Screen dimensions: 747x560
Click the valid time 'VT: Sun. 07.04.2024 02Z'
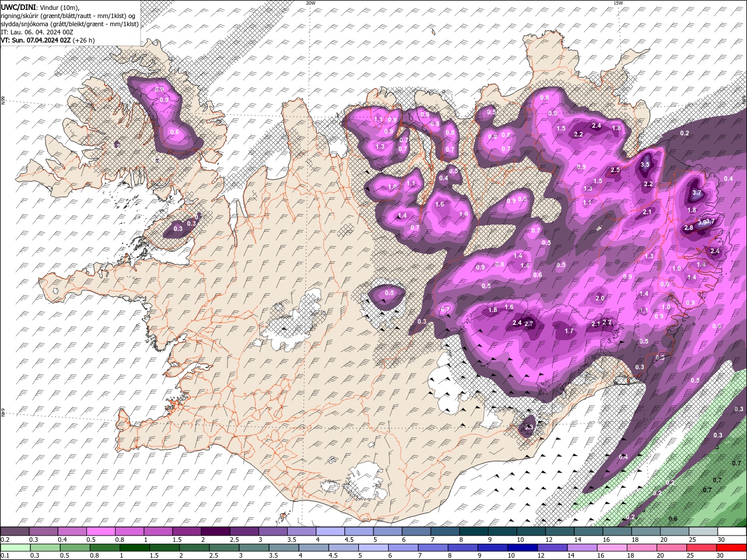[x=36, y=40]
